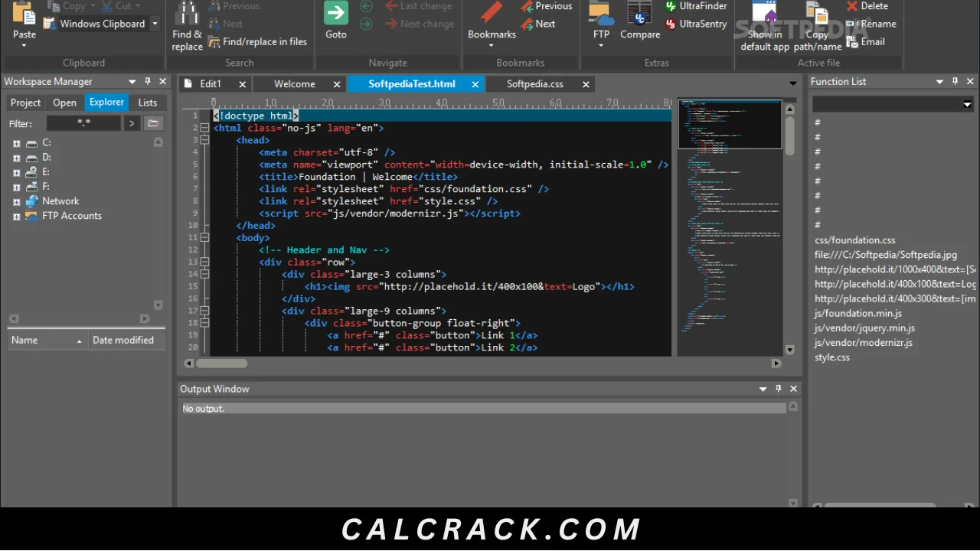Jump to Previous bookmark

click(x=547, y=6)
